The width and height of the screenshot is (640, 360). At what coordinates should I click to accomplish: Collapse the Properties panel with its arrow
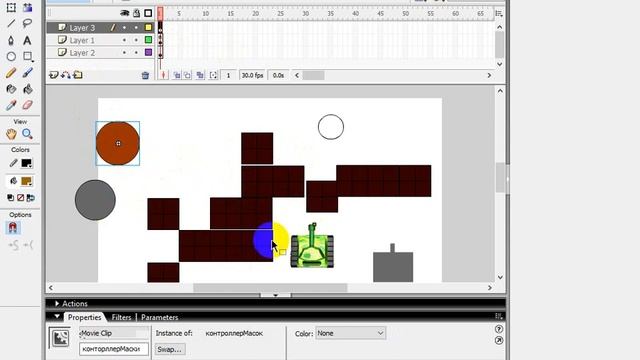57,317
